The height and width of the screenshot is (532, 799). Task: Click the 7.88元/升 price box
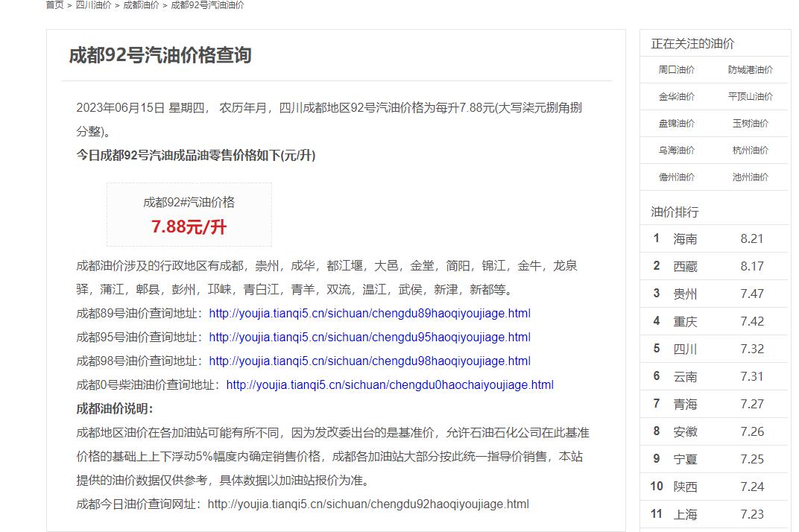tap(189, 215)
